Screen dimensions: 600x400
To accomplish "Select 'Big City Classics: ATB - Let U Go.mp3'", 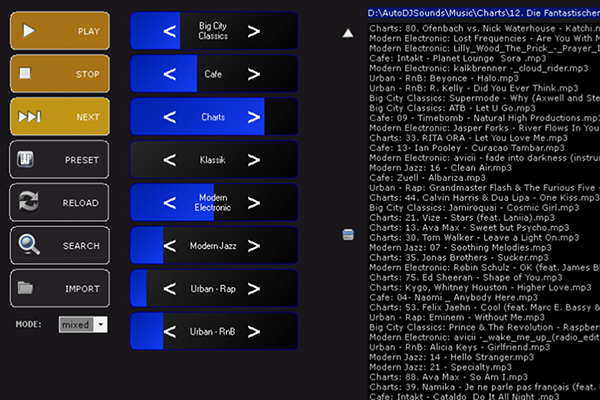I will coord(452,108).
